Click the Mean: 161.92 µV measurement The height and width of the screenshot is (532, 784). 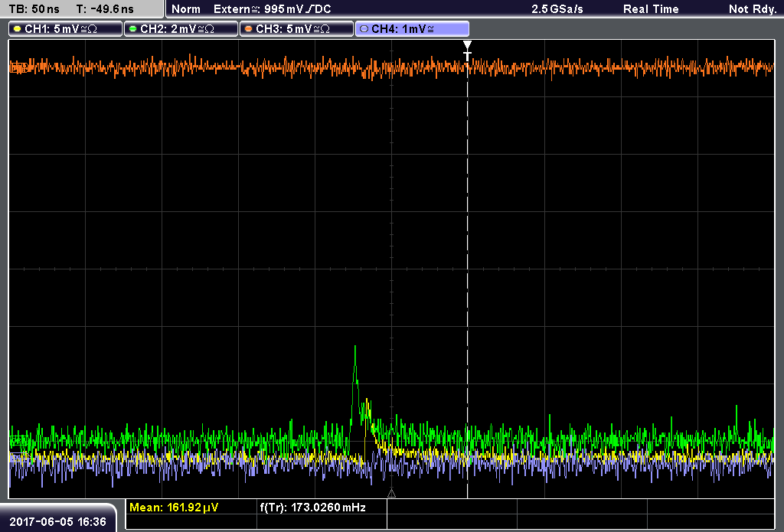tap(174, 508)
